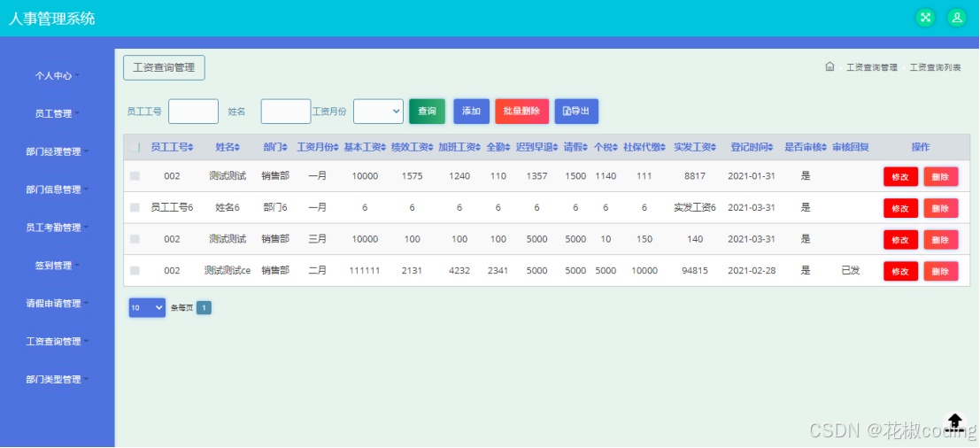Click 删除 for the 2021-01-31 row
The width and height of the screenshot is (980, 448).
point(940,176)
